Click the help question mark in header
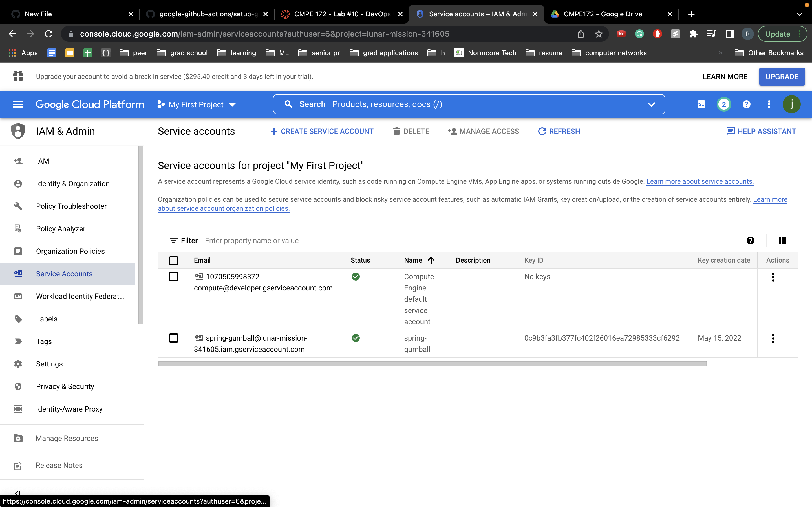The width and height of the screenshot is (812, 507). tap(746, 104)
